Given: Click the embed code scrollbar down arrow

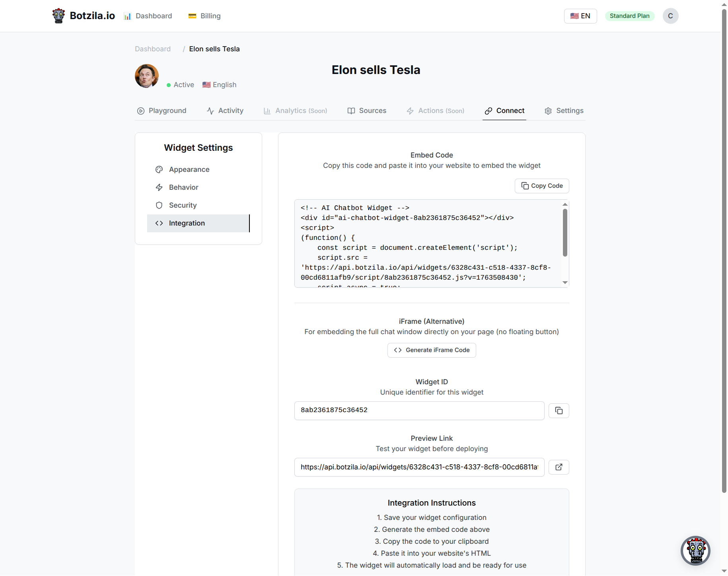Looking at the screenshot, I should click(x=565, y=282).
